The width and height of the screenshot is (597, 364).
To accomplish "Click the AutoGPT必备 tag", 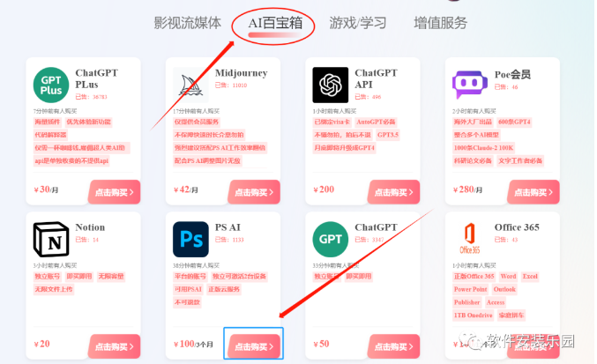I will pyautogui.click(x=376, y=122).
